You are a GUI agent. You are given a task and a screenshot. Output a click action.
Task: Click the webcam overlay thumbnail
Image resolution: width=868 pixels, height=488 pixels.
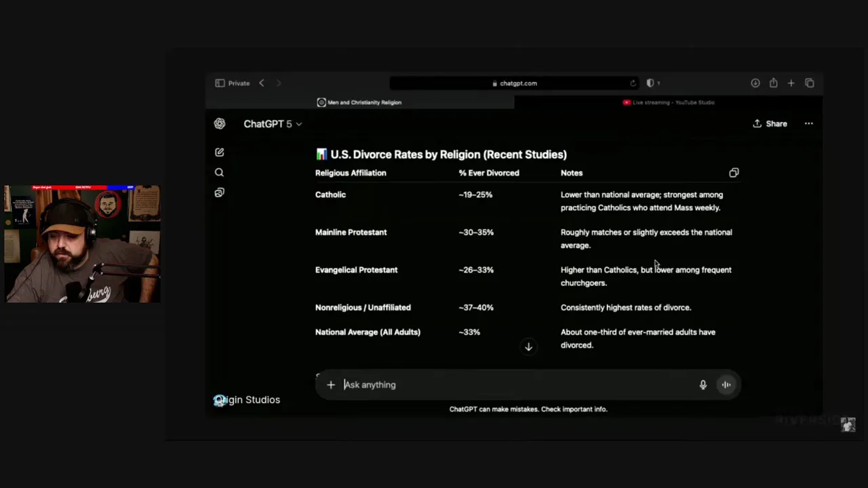(83, 244)
